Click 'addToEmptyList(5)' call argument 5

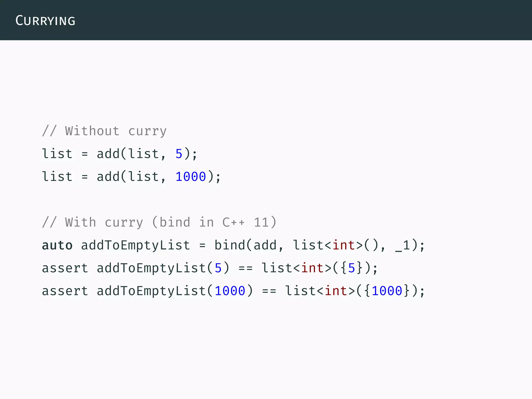pyautogui.click(x=218, y=268)
